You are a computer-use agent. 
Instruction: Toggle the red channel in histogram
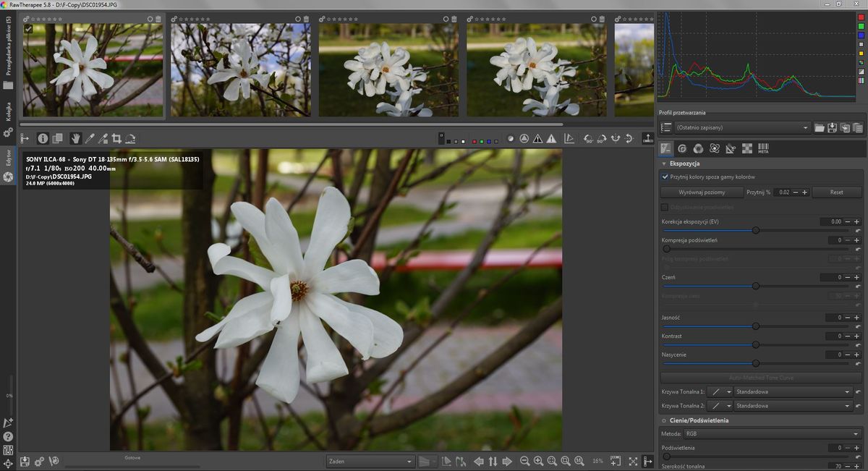tap(861, 16)
